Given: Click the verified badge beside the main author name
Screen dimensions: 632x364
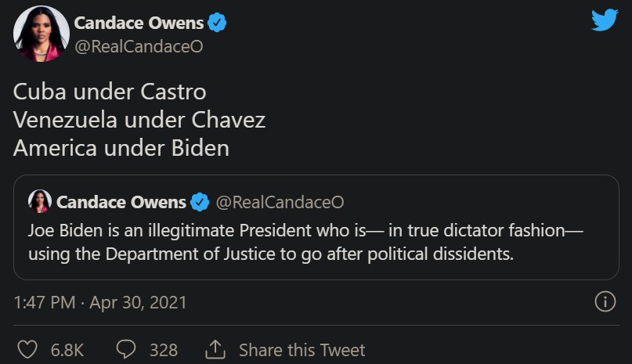Looking at the screenshot, I should point(217,23).
